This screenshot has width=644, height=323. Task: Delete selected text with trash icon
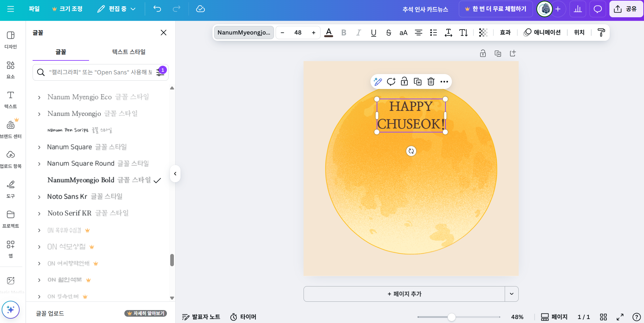pyautogui.click(x=431, y=82)
